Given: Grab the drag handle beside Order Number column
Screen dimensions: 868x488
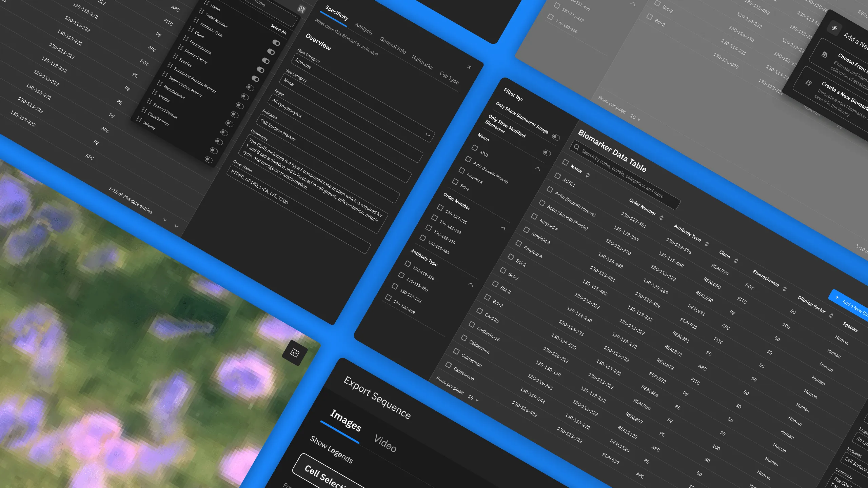Looking at the screenshot, I should 201,12.
